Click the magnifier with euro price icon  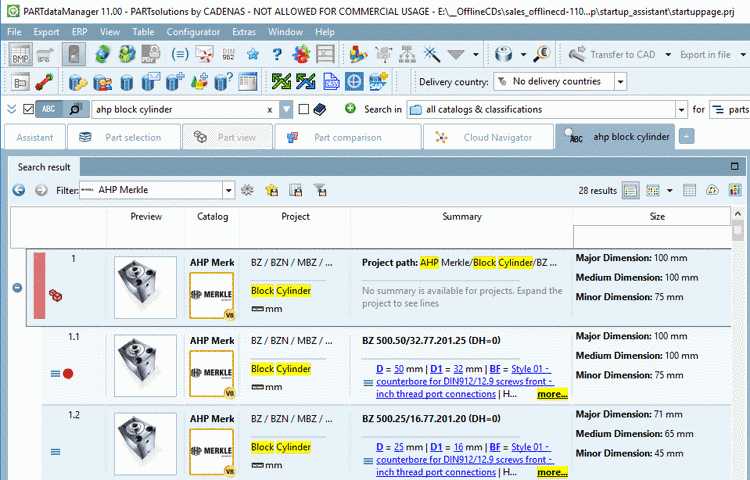click(x=542, y=54)
